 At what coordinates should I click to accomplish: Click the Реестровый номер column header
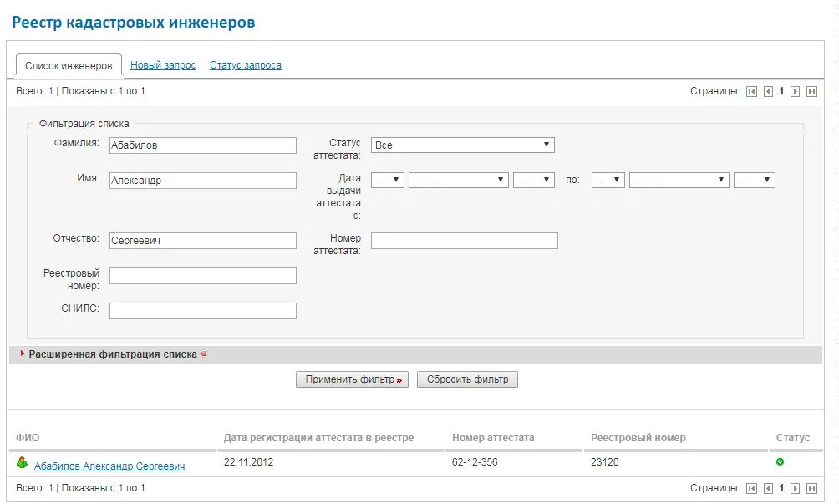point(638,438)
